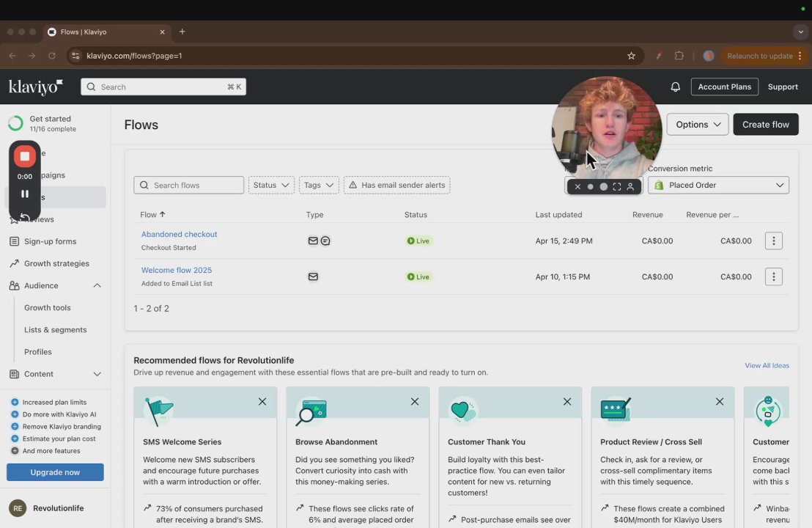
Task: Open Account Plans
Action: [725, 87]
